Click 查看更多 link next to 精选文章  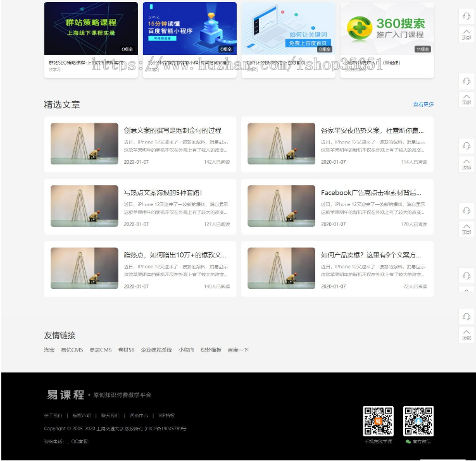tap(423, 104)
